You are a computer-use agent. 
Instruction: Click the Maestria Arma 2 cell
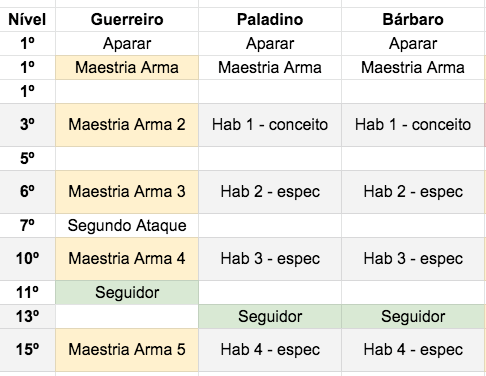(127, 125)
